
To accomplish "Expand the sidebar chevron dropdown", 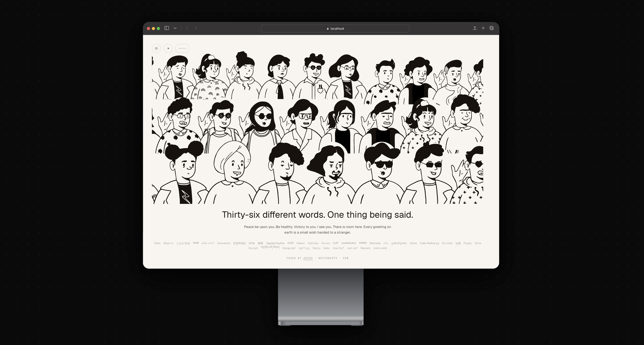I will (x=175, y=28).
